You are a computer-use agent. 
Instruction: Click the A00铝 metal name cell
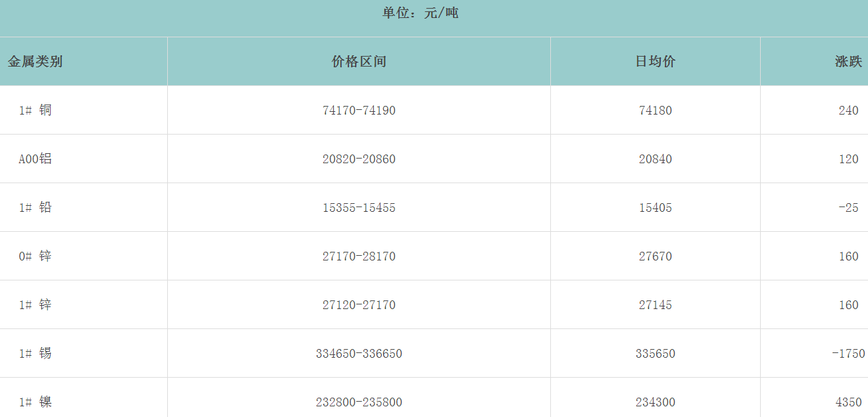tap(35, 159)
